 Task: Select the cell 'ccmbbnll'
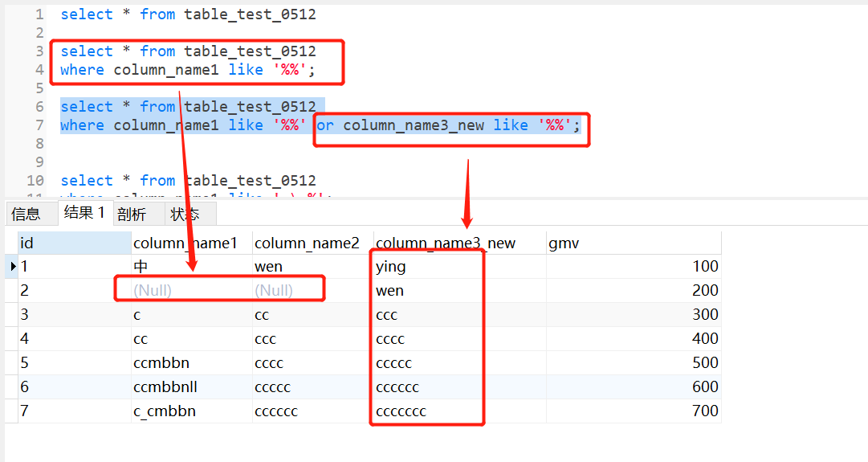[192, 386]
